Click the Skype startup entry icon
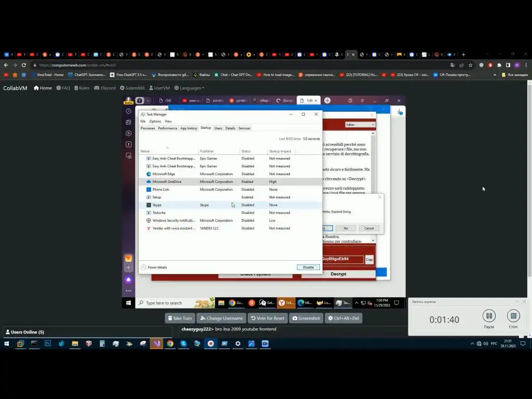 point(148,205)
